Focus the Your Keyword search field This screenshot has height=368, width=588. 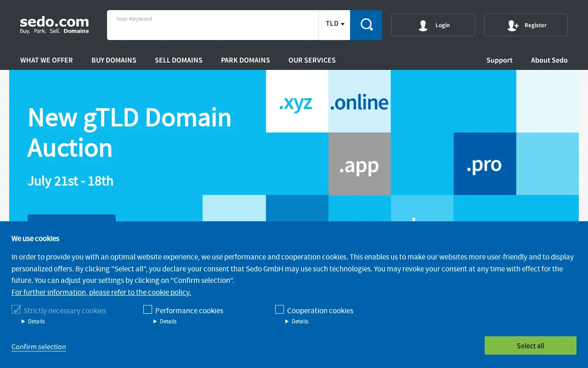click(x=213, y=25)
